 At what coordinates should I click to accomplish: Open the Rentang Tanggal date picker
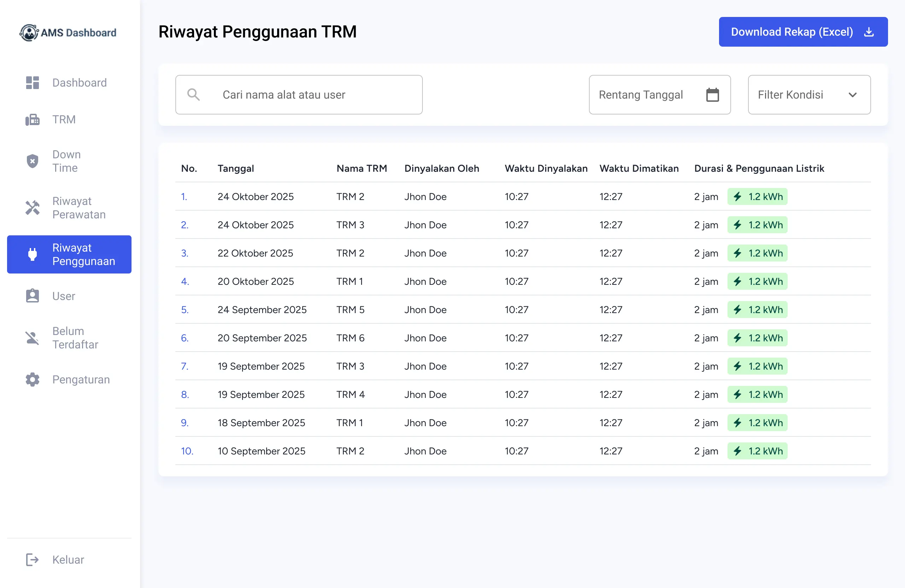tap(659, 95)
